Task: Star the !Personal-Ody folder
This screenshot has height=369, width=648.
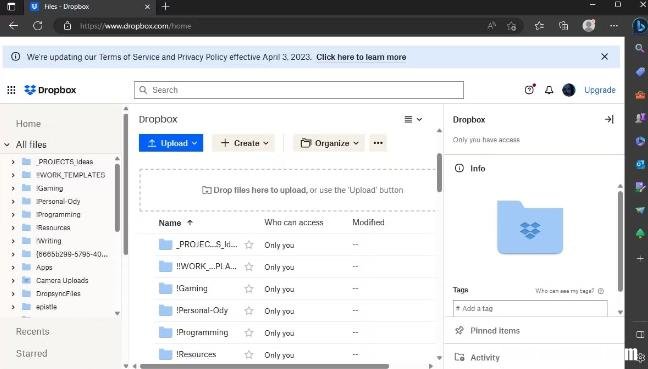Action: 249,311
